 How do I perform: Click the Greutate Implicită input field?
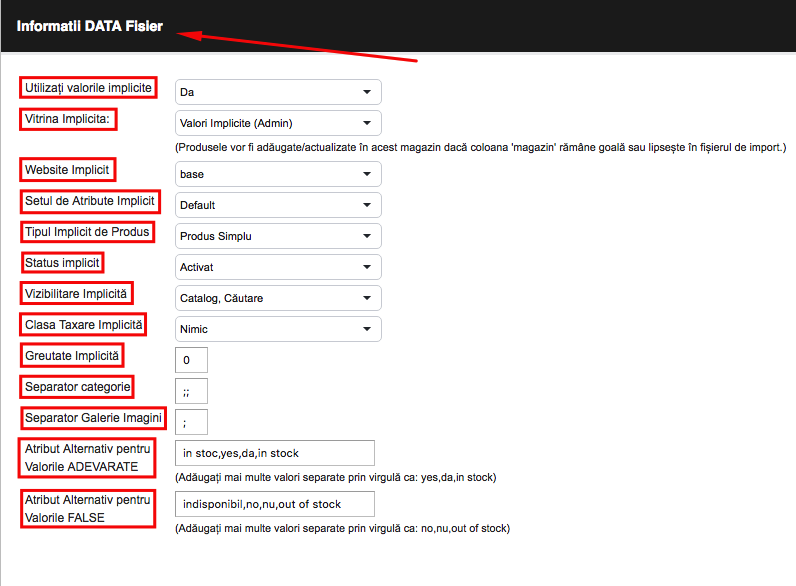191,360
